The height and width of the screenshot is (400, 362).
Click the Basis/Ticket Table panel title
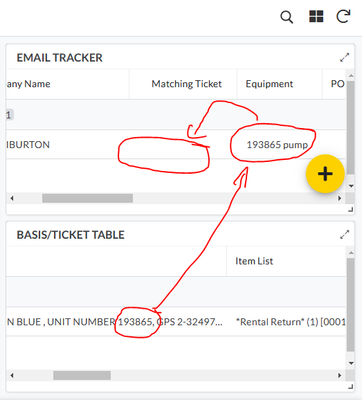[71, 235]
